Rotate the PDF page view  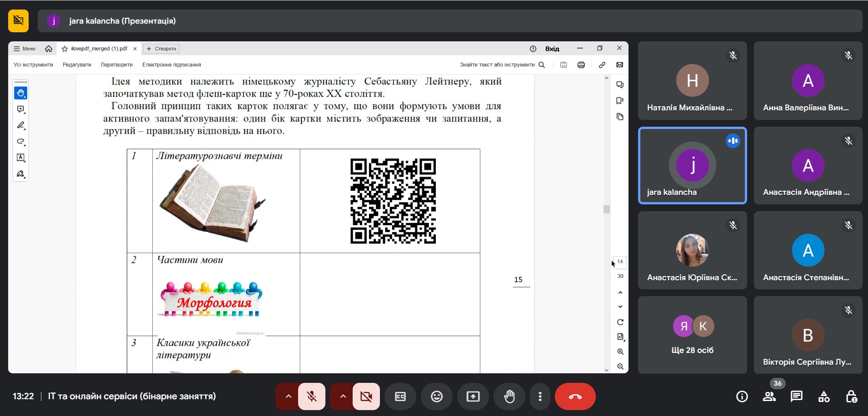(x=620, y=322)
